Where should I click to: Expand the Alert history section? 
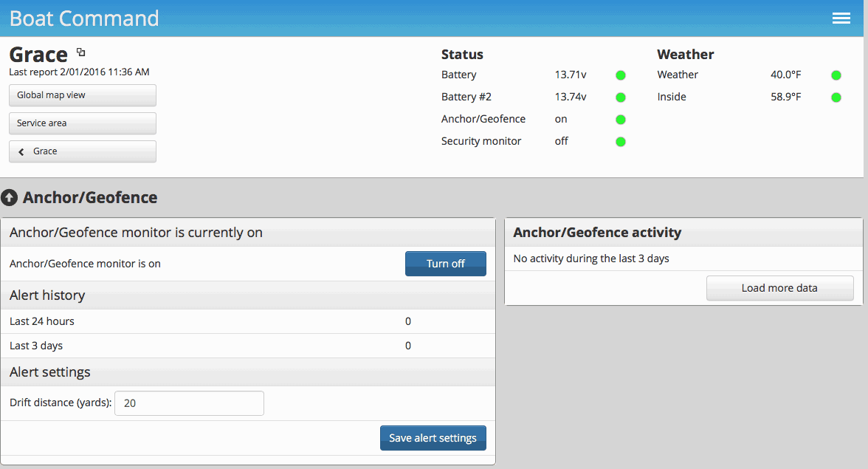tap(46, 295)
